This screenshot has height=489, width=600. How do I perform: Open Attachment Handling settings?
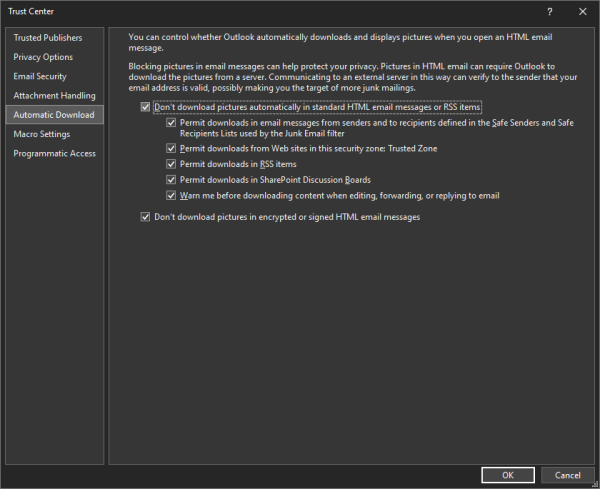click(55, 95)
